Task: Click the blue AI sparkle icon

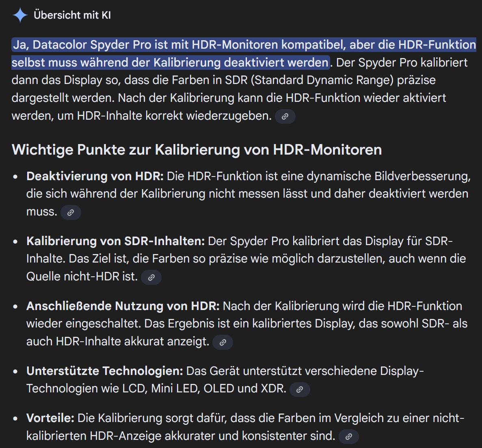Action: tap(20, 15)
